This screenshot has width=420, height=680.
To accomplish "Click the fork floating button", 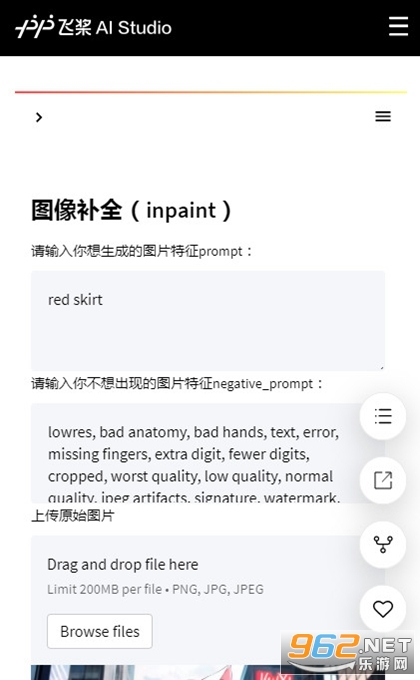I will coord(383,544).
